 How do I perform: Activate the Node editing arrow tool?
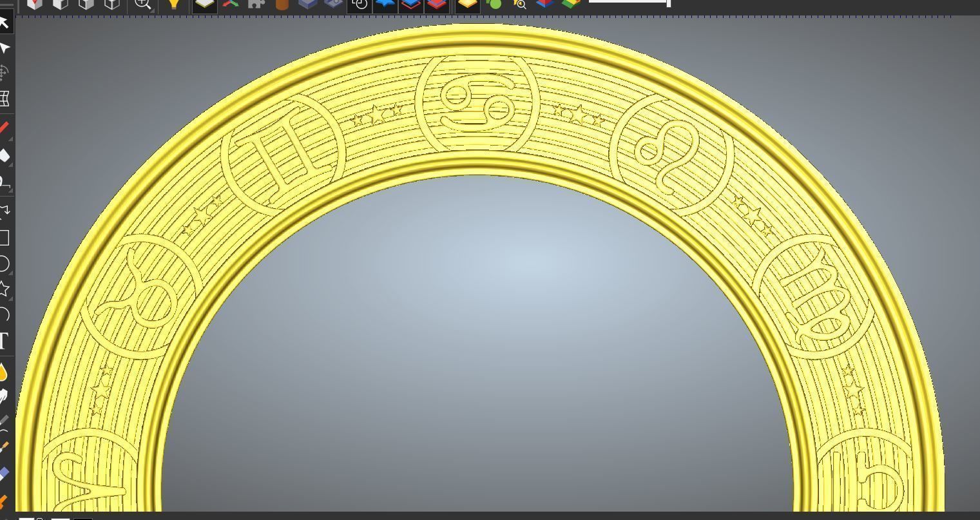pyautogui.click(x=5, y=48)
